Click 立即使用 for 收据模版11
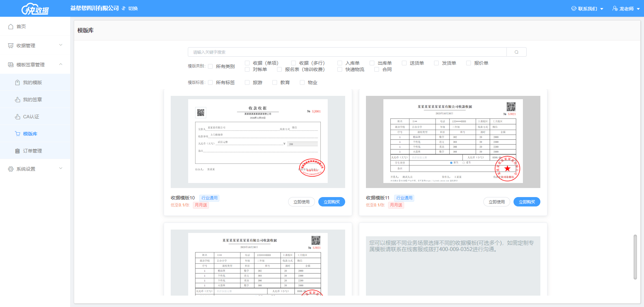Viewport: 644px width, 307px height. pyautogui.click(x=496, y=202)
